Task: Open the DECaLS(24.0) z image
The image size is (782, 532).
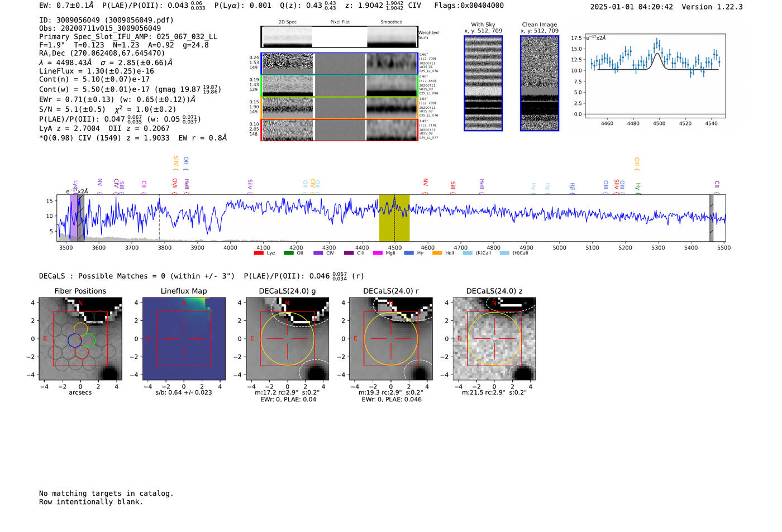Action: pyautogui.click(x=494, y=339)
